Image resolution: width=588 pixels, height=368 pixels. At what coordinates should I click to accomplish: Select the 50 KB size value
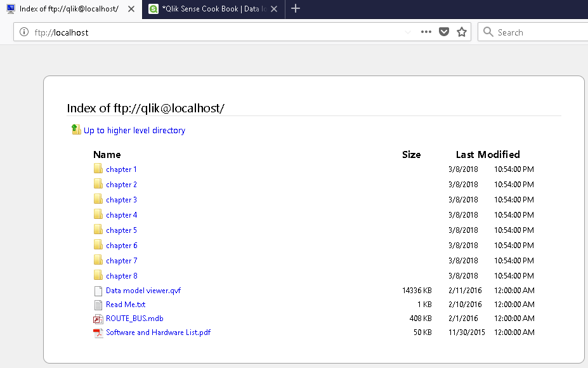pyautogui.click(x=422, y=332)
